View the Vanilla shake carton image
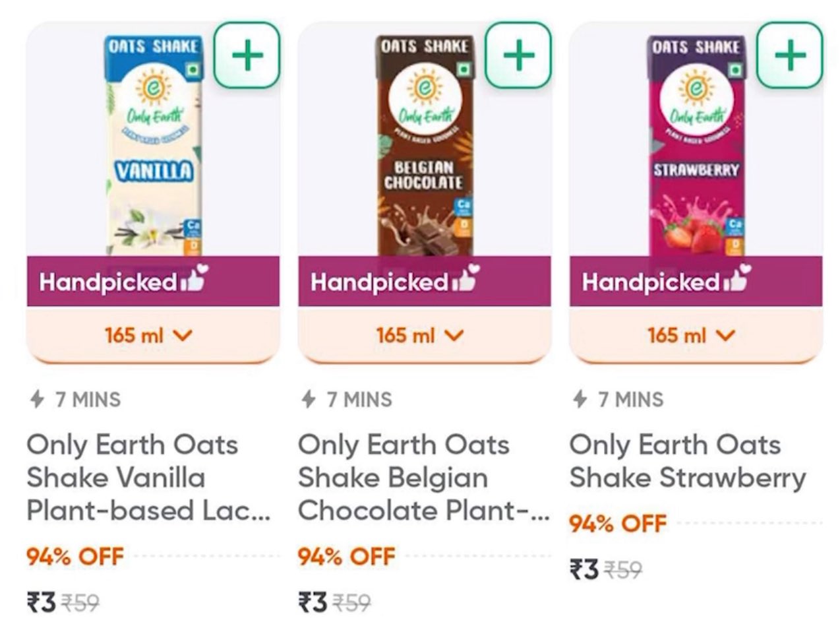This screenshot has height=630, width=840. [x=153, y=145]
